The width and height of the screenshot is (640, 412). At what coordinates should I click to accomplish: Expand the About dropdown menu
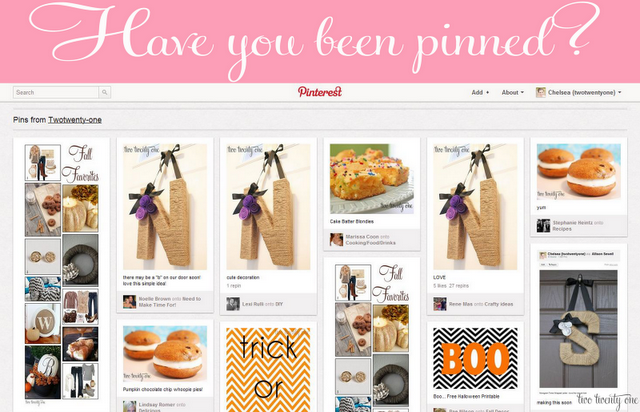513,93
